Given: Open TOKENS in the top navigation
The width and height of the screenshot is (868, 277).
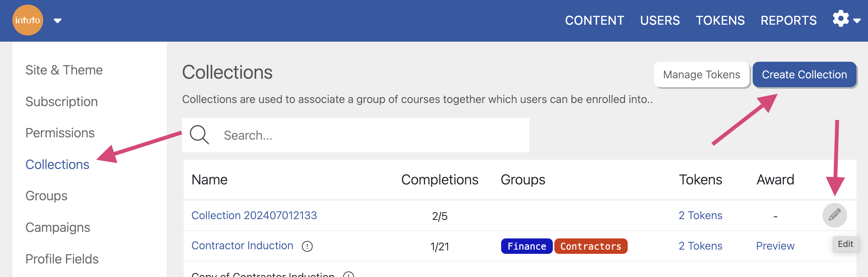Looking at the screenshot, I should pyautogui.click(x=720, y=20).
